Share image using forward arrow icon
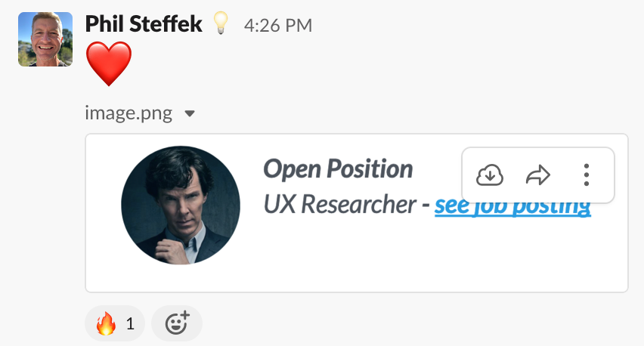The width and height of the screenshot is (644, 346). [x=538, y=175]
